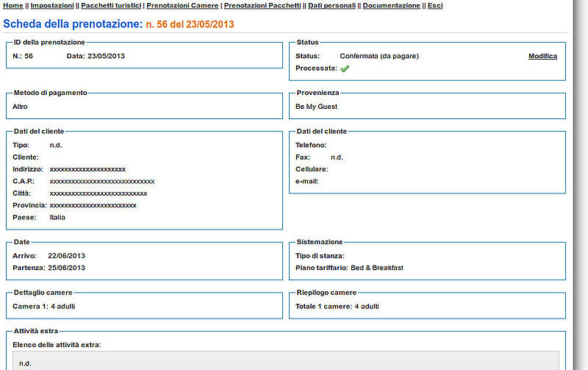Screen dimensions: 588x370
Task: Log out using the Esci link
Action: click(435, 5)
